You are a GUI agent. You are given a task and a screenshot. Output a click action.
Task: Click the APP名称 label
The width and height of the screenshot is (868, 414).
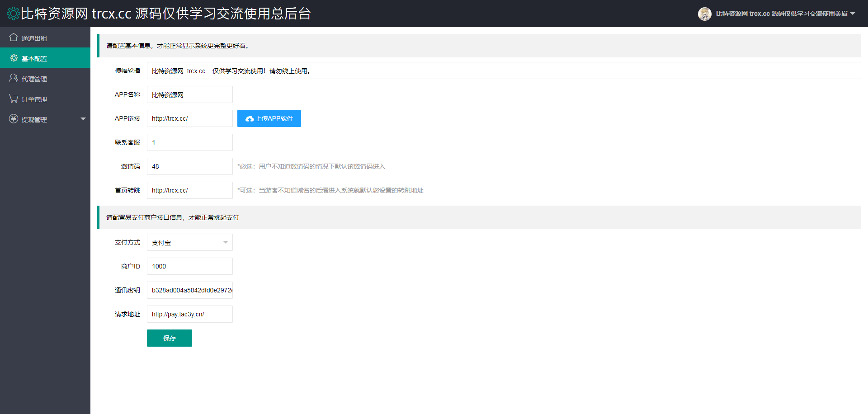[x=127, y=94]
